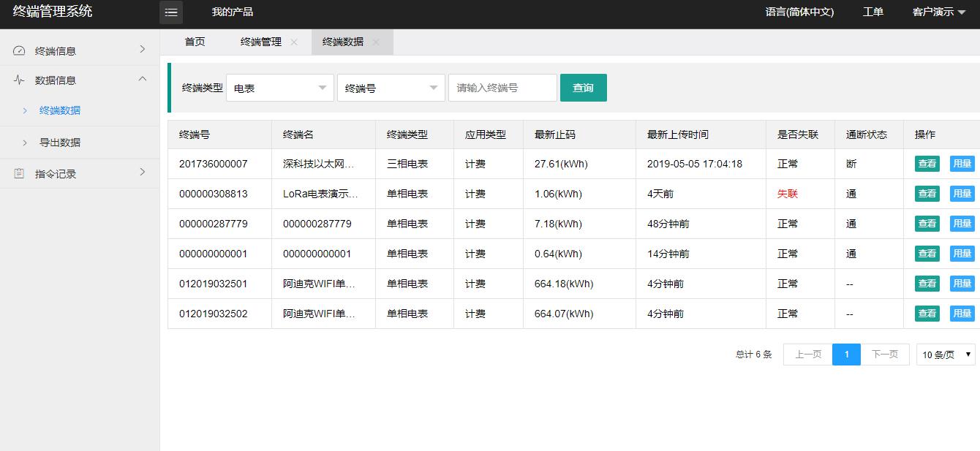The width and height of the screenshot is (980, 451).
Task: Open the 客户演示 user menu
Action: 938,12
